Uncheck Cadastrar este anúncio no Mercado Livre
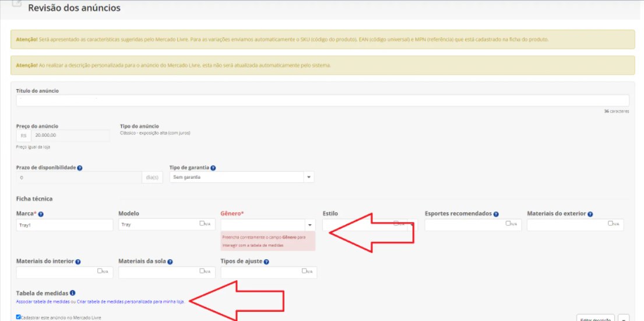 tap(19, 317)
